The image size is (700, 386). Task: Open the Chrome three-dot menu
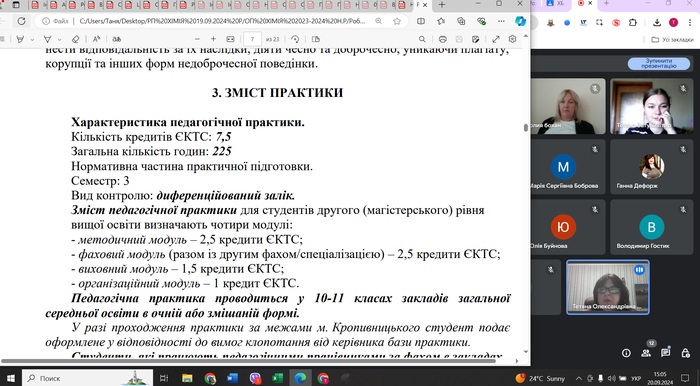[690, 23]
